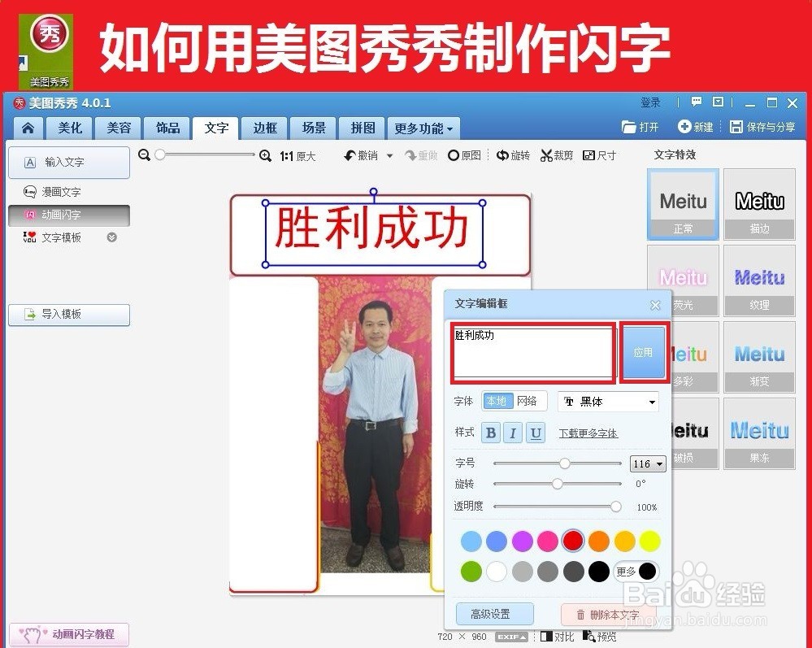Select the 文字 tab
Viewport: 812px width, 648px height.
coord(216,128)
